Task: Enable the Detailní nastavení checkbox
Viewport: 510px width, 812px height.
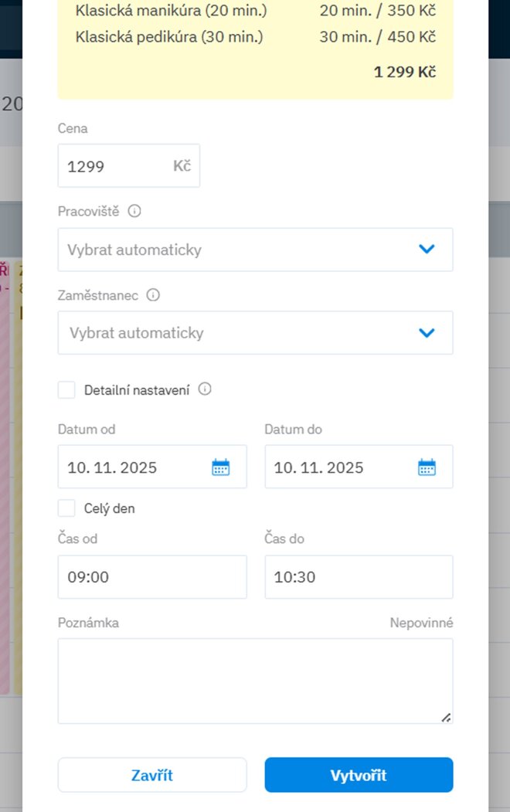Action: click(67, 390)
